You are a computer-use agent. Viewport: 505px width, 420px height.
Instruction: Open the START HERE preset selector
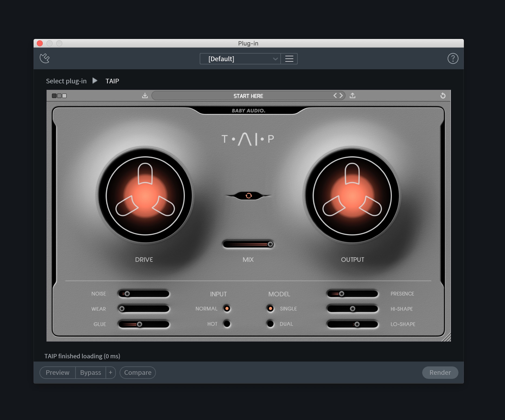point(248,96)
